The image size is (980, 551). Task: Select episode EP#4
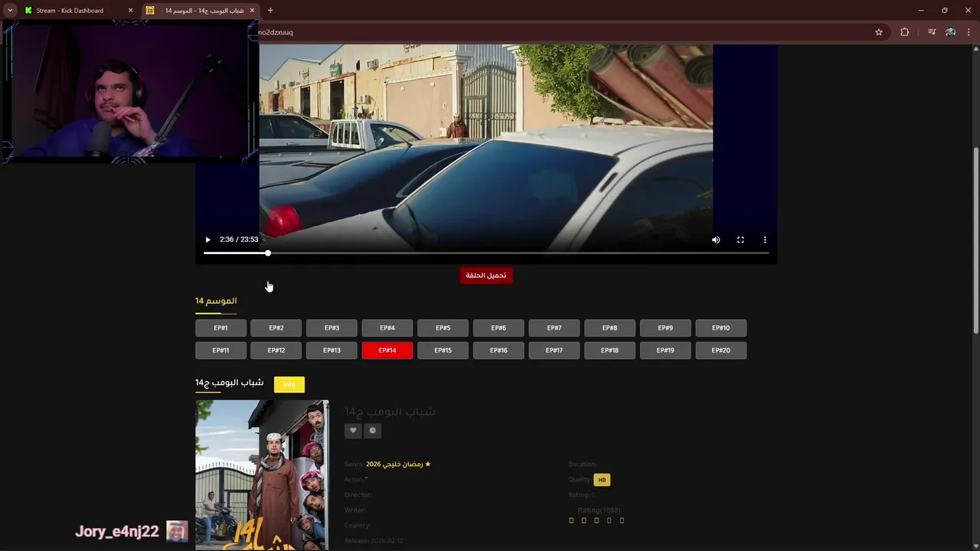[387, 328]
